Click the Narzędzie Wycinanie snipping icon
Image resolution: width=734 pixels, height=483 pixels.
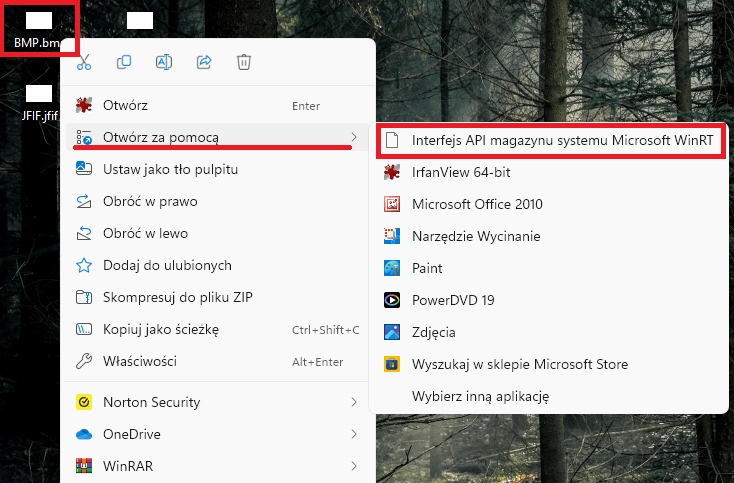tap(392, 236)
